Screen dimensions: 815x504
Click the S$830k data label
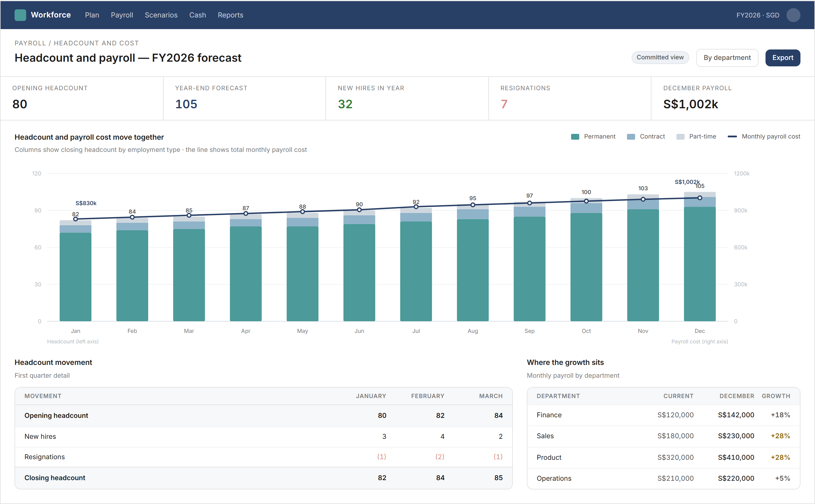(x=86, y=203)
